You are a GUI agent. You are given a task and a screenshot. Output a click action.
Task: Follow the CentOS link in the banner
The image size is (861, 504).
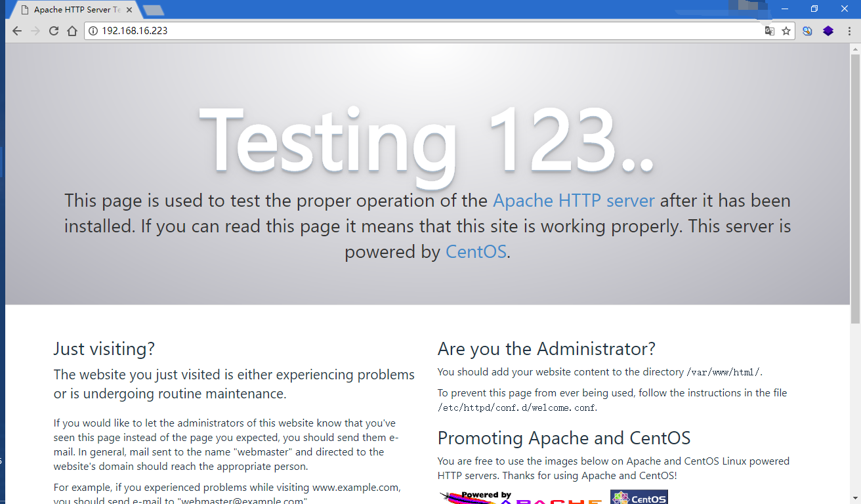point(476,251)
